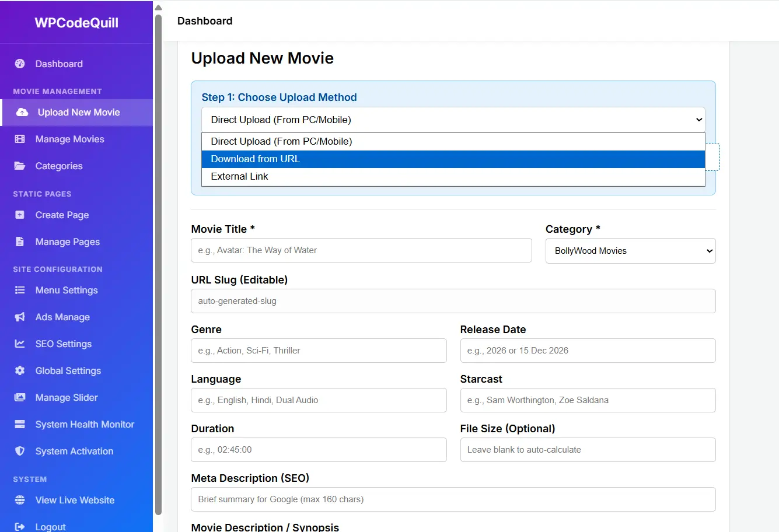Screen dimensions: 779x532
Task: Click the chart icon beside SEO Settings
Action: [x=20, y=344]
